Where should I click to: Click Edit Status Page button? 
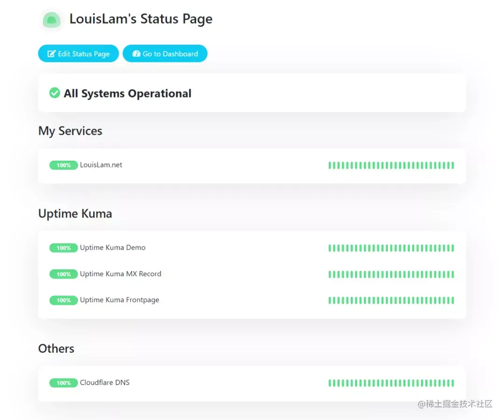click(78, 53)
